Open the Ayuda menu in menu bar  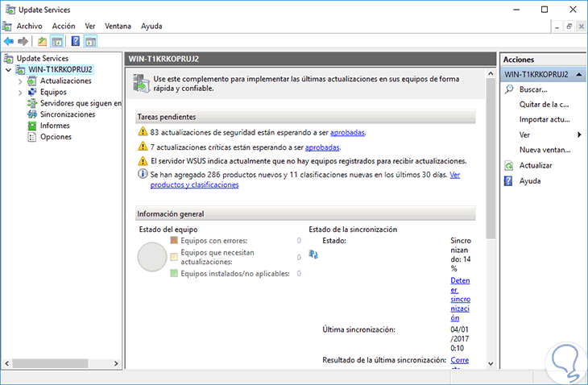[151, 26]
